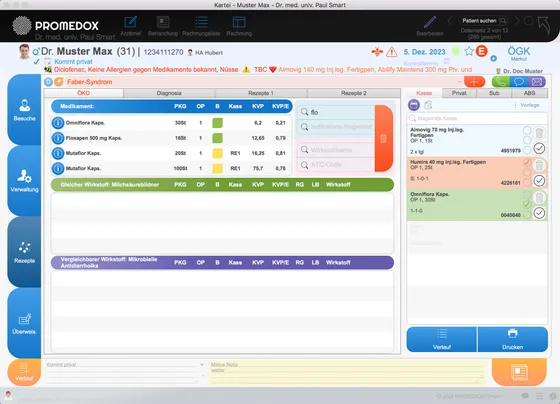Toggle the top circle checkbox for Aimovig
The height and width of the screenshot is (404, 560).
click(527, 130)
